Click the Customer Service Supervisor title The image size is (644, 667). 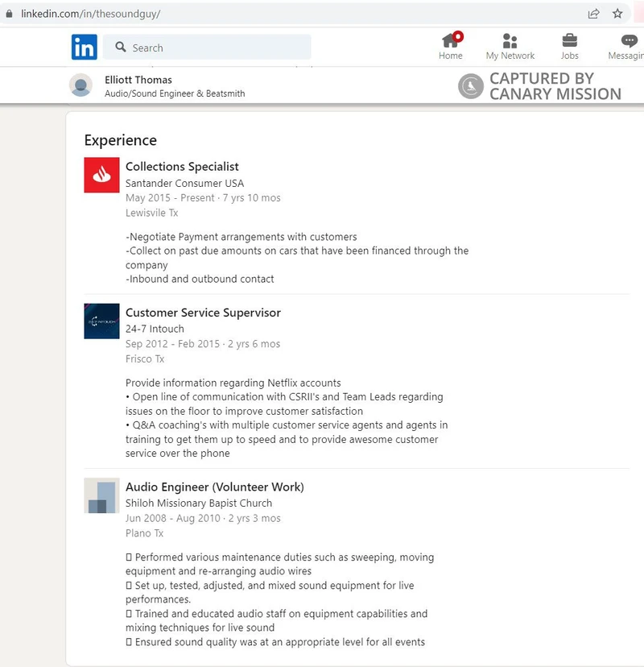203,313
